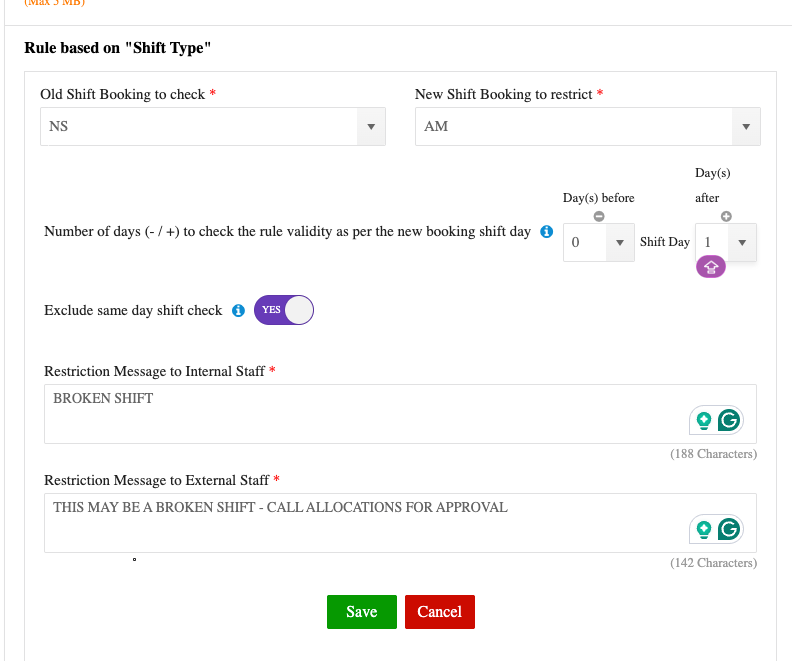Click Grammarly G icon in External Staff message

tap(729, 530)
